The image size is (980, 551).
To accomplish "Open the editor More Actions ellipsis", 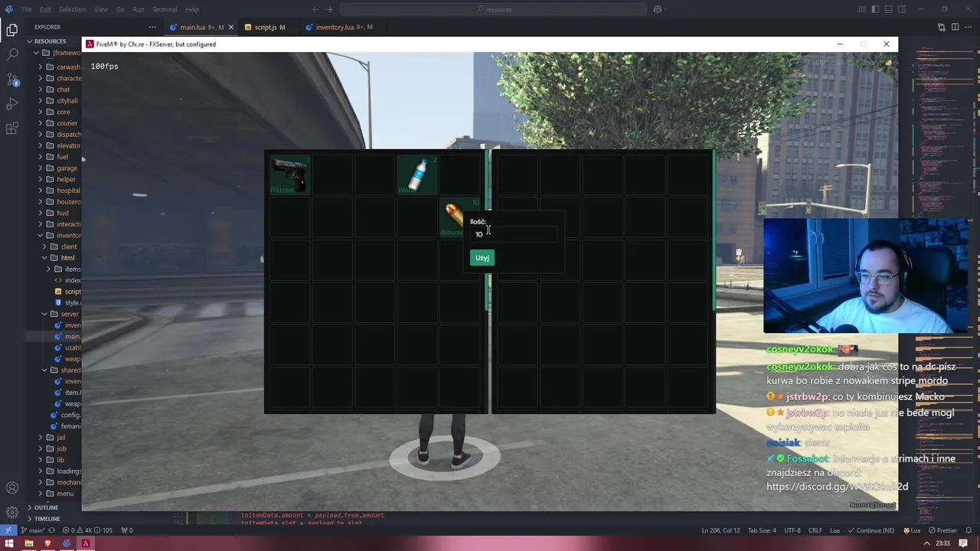I will pyautogui.click(x=968, y=27).
